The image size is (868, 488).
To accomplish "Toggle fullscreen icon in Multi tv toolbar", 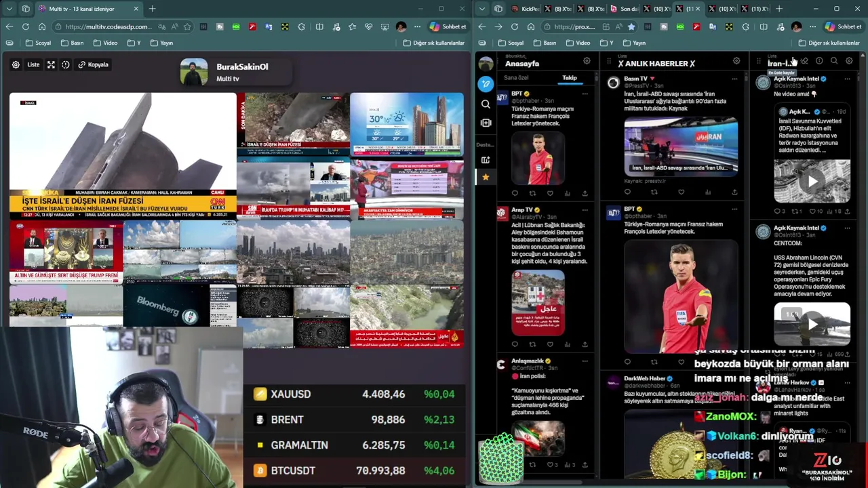I will click(51, 64).
